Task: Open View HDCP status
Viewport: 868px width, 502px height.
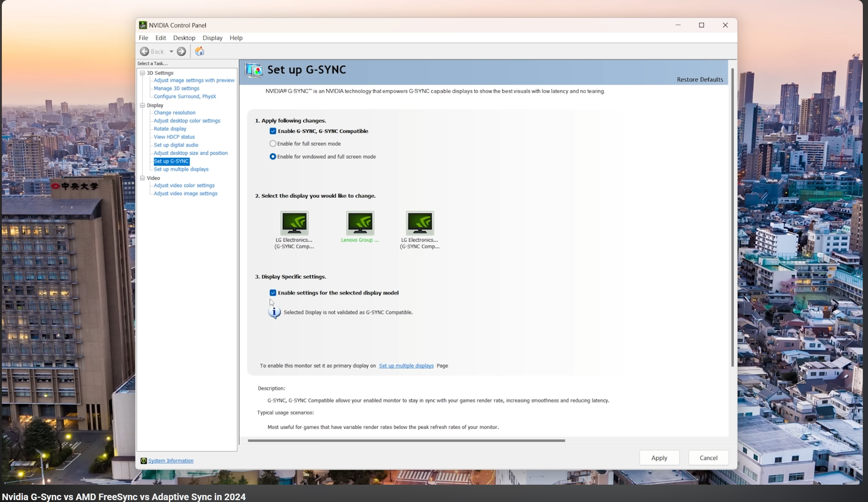Action: 174,137
